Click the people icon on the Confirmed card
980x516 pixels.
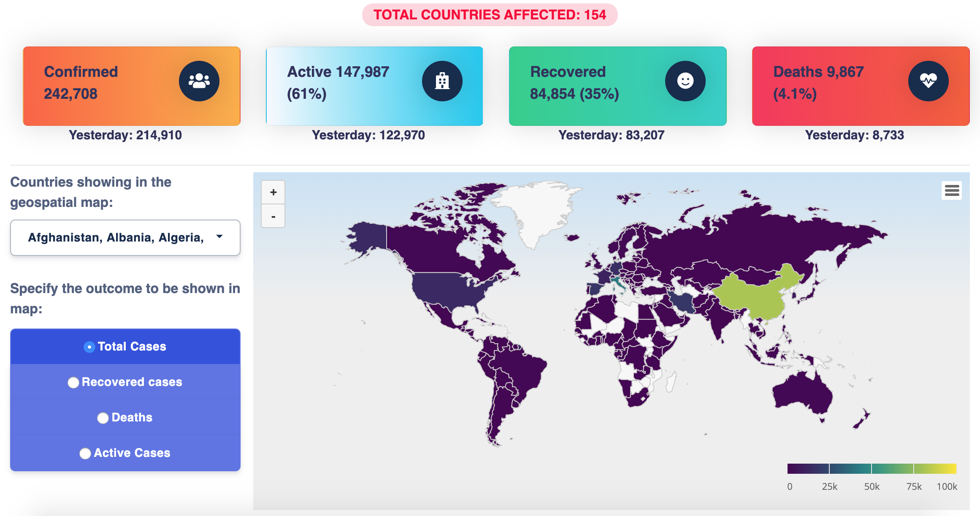[x=199, y=81]
